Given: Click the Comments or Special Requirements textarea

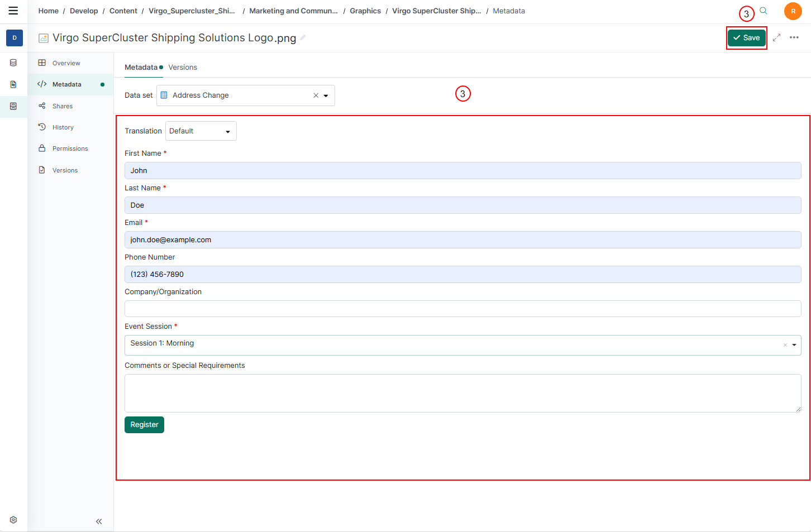Looking at the screenshot, I should click(x=462, y=393).
